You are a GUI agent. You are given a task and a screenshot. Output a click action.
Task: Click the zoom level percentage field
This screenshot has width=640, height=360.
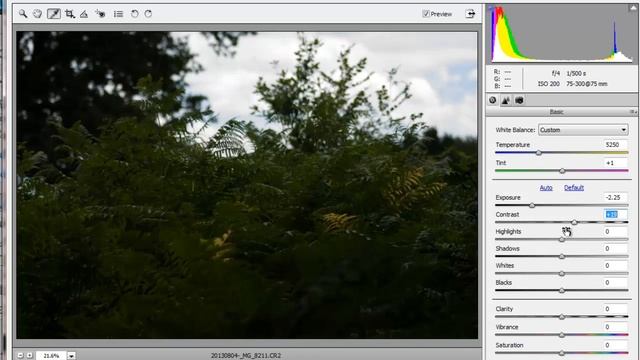point(51,356)
